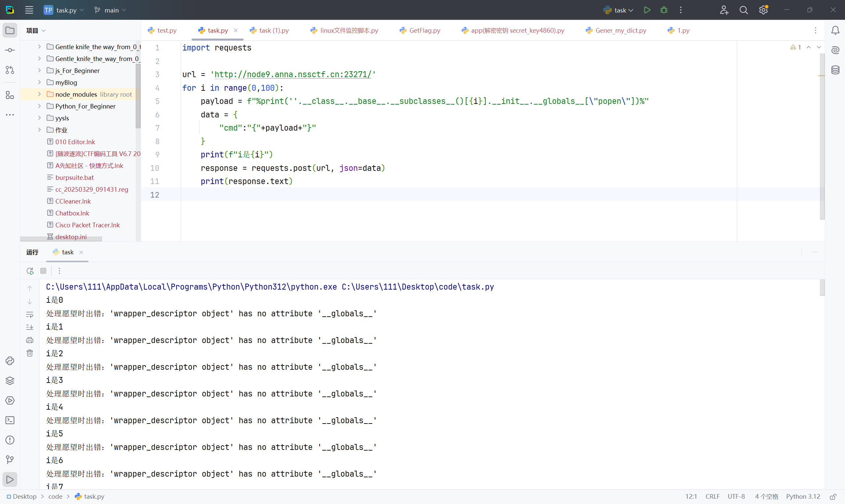
Task: Expand 作业 folder
Action: coord(39,130)
